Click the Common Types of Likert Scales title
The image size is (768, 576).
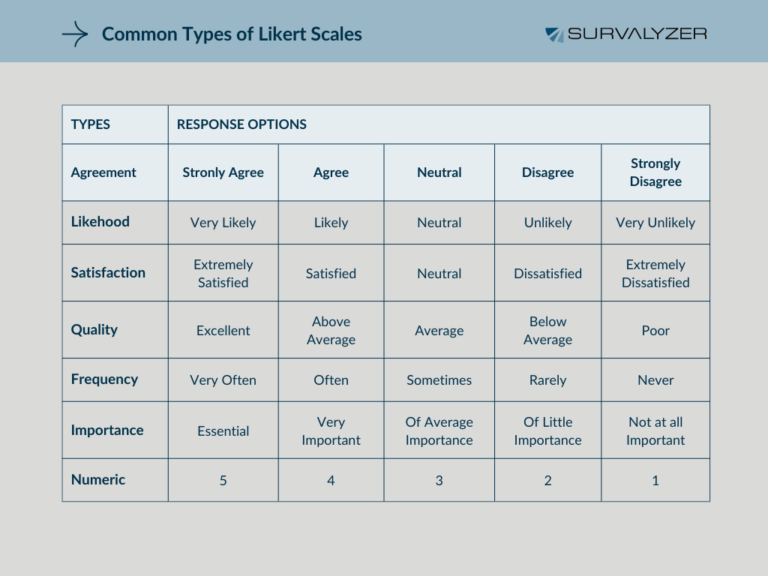click(232, 34)
